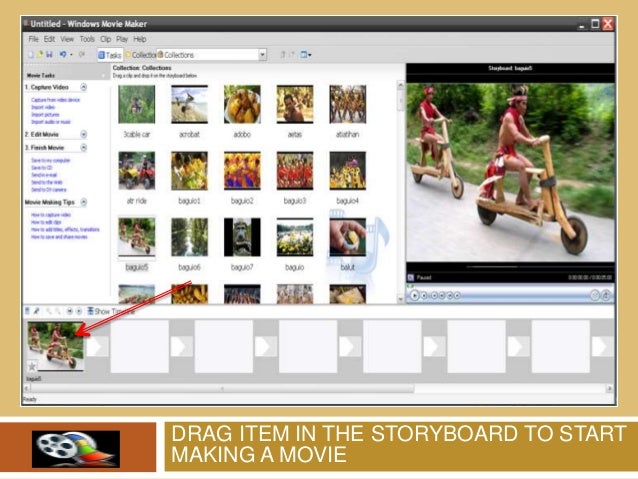Click the Send in e-mail link

[44, 175]
